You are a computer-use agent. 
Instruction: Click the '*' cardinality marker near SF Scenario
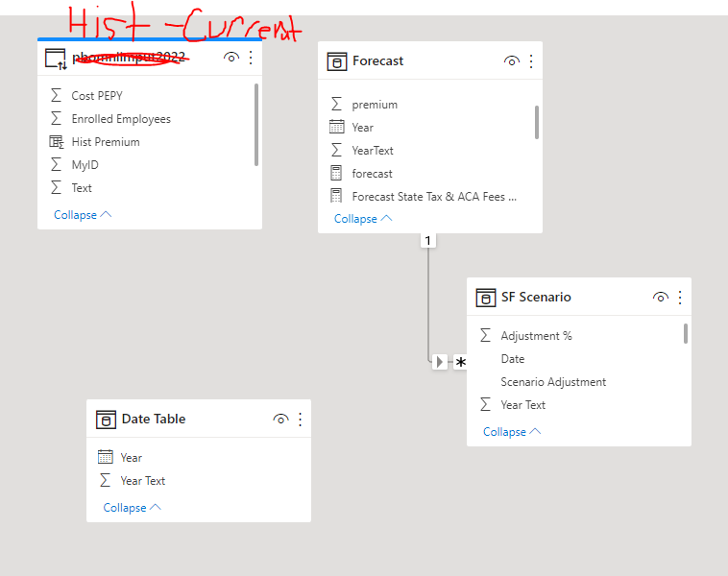tap(460, 362)
